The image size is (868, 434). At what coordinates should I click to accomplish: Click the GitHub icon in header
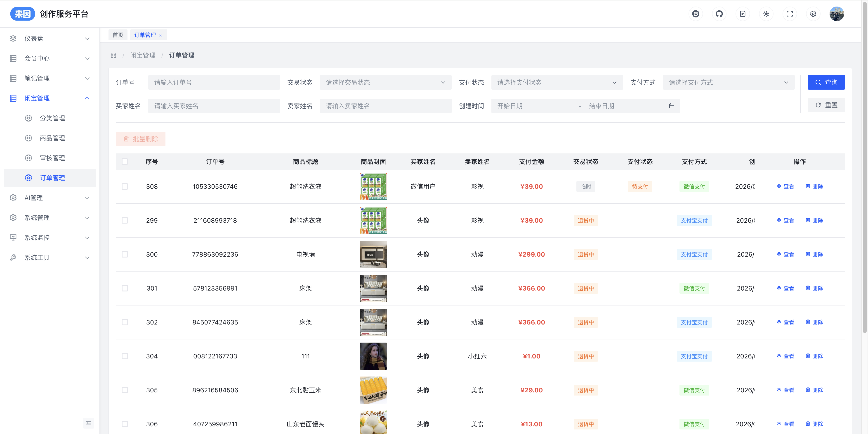(x=719, y=14)
